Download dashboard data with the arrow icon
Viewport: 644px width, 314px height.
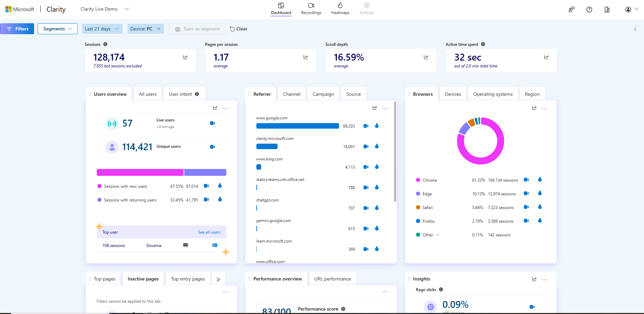635,29
